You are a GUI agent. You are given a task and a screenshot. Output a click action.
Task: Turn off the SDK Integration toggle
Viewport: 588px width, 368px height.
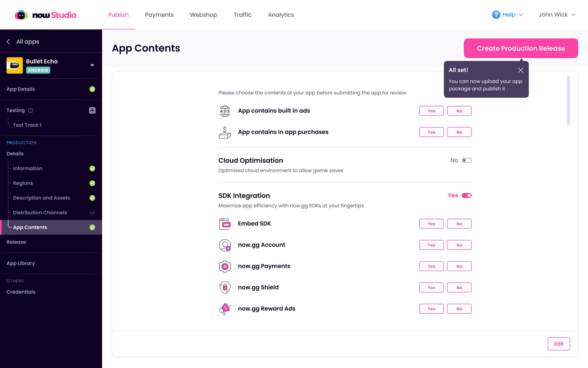click(x=467, y=196)
